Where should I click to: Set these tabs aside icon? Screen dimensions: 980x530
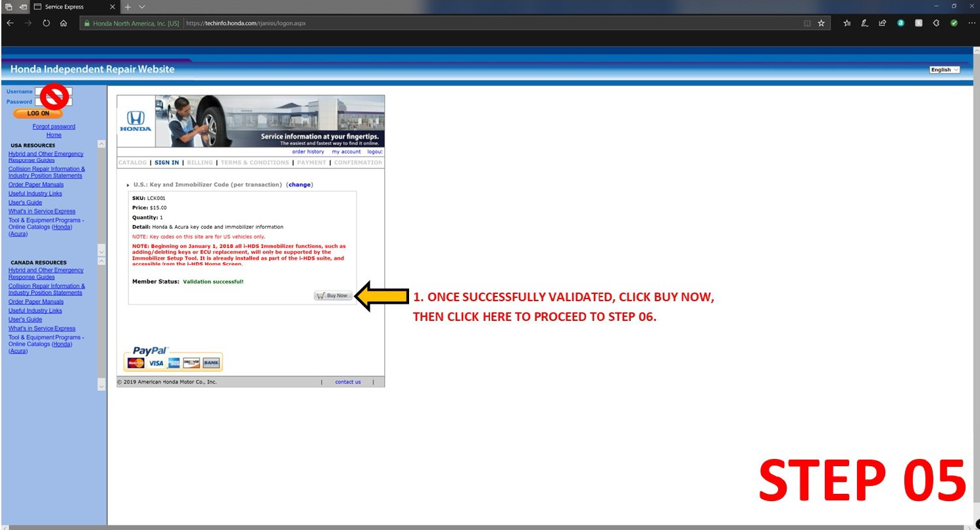coord(23,7)
